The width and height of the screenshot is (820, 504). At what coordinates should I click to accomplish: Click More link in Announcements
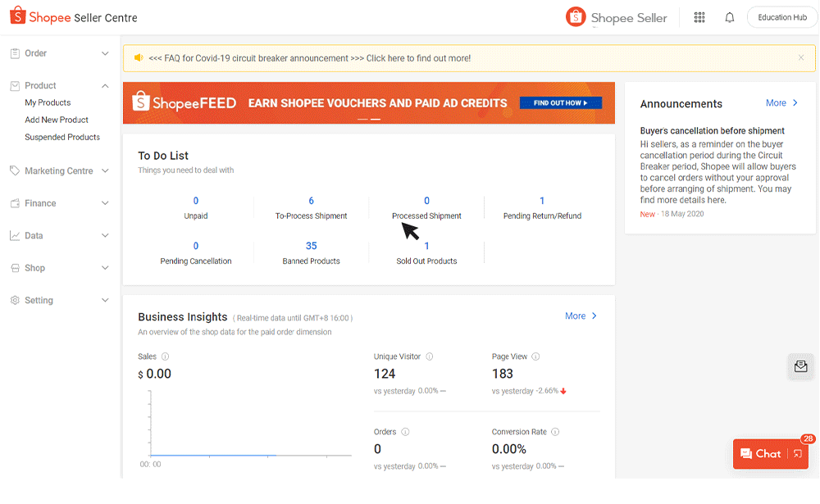(x=776, y=103)
